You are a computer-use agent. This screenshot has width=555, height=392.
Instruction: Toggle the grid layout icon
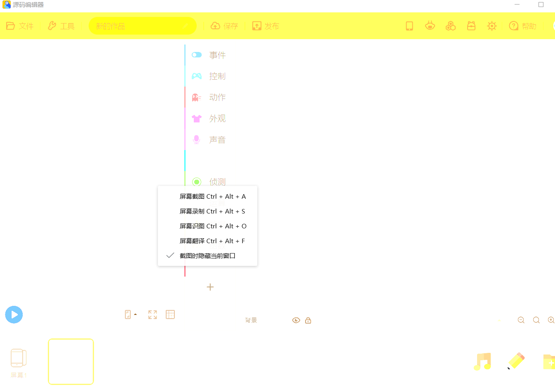tap(170, 315)
